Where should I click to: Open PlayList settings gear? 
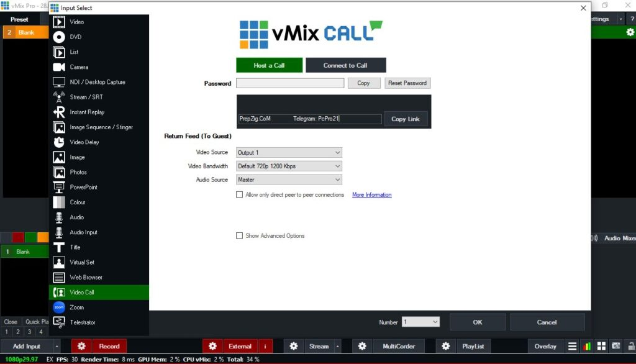446,346
